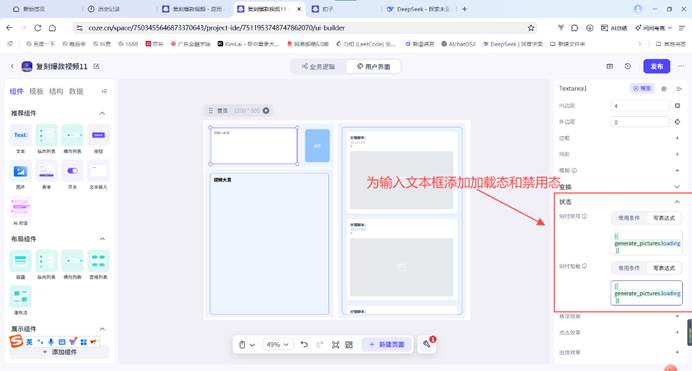Click the Preview button next to Textarea1
Screen dimensions: 692x371
click(642, 89)
